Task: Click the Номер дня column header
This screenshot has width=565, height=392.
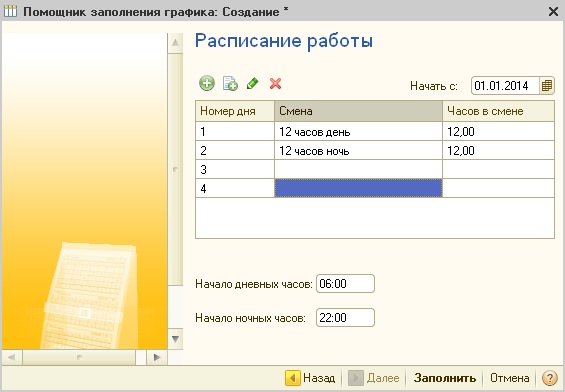Action: 235,111
